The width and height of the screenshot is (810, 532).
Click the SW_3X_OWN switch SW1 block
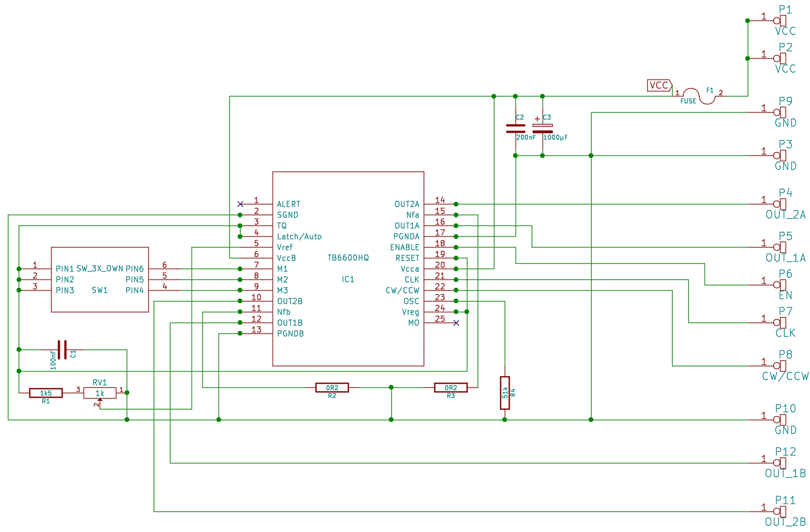pyautogui.click(x=100, y=279)
